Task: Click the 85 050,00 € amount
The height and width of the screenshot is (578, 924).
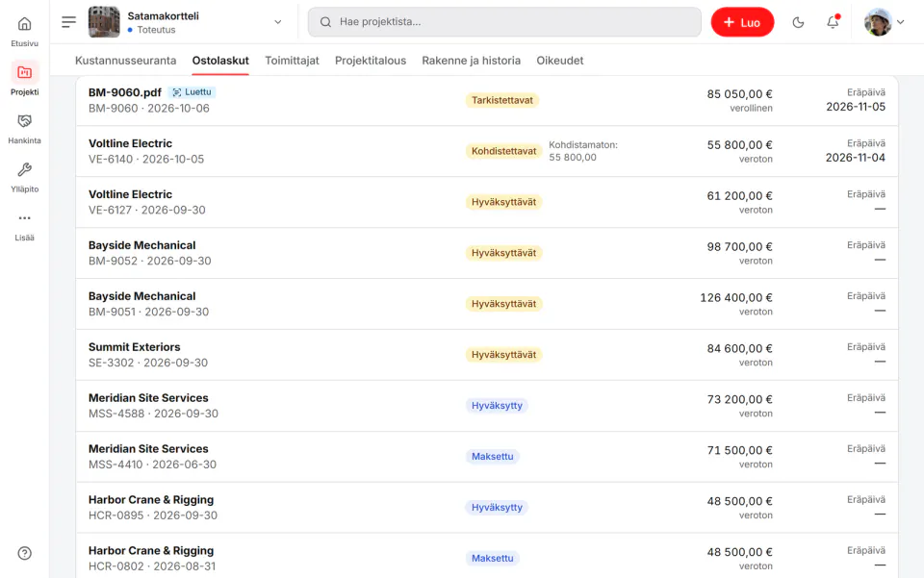Action: click(x=739, y=94)
